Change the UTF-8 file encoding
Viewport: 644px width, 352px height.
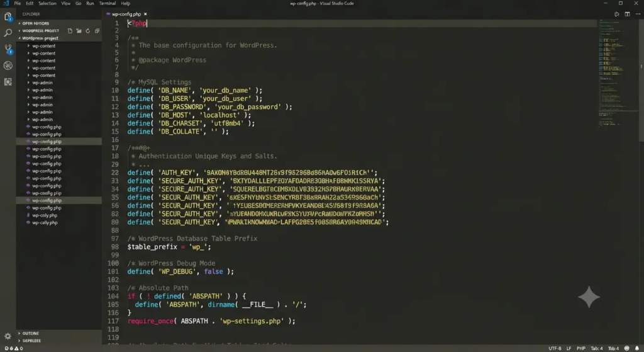coord(555,348)
